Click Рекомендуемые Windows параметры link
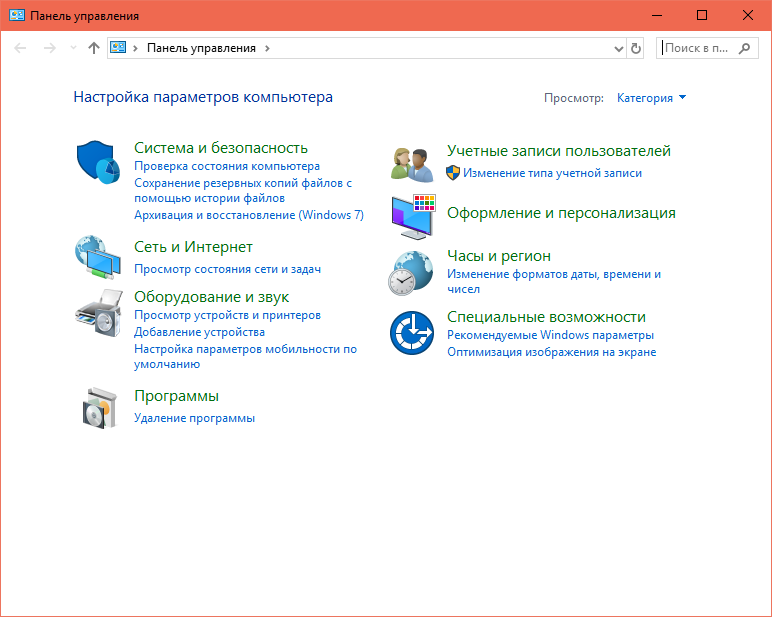Viewport: 772px width, 617px height. [x=550, y=335]
